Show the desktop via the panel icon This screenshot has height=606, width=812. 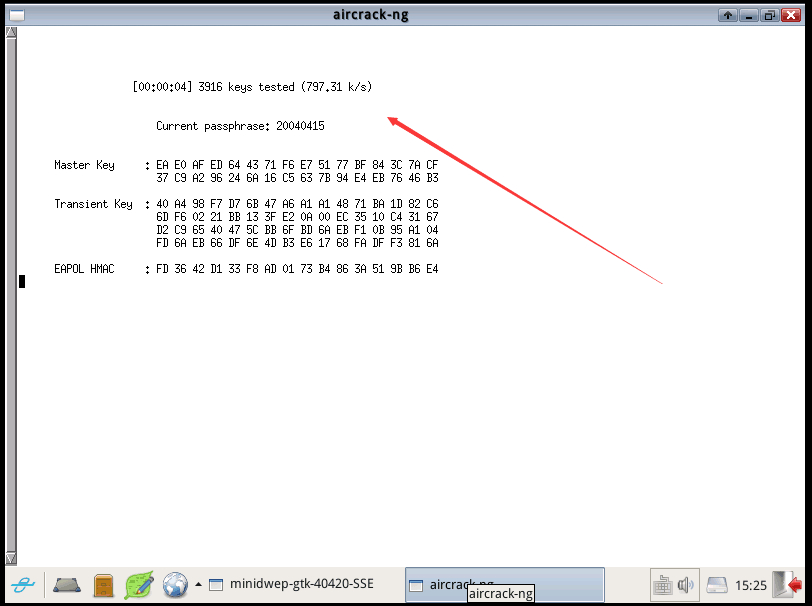click(x=67, y=585)
